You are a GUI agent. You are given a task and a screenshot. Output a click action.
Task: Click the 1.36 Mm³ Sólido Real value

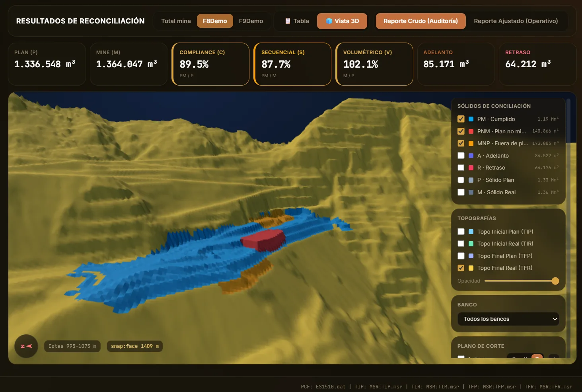(x=548, y=192)
